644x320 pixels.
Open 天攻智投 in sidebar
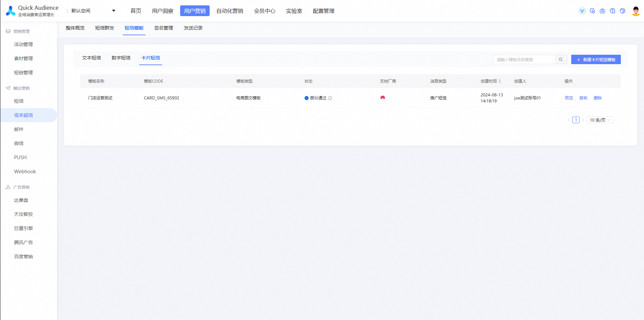tap(23, 214)
